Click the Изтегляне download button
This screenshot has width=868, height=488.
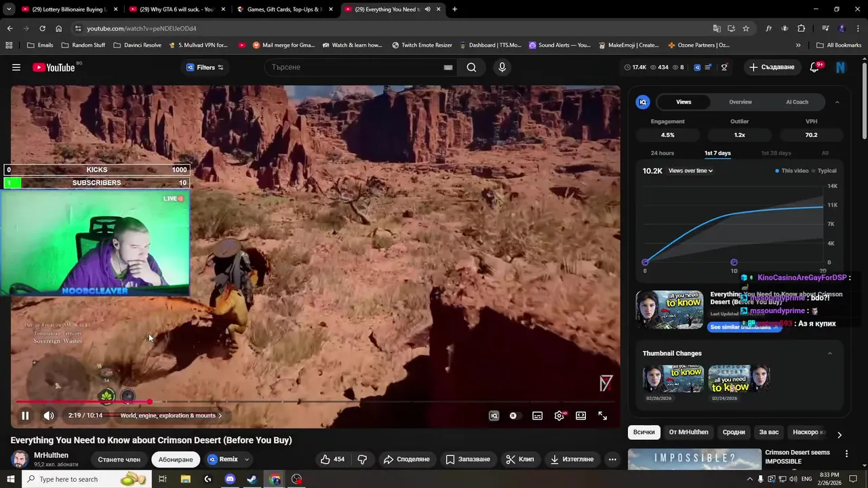click(571, 459)
